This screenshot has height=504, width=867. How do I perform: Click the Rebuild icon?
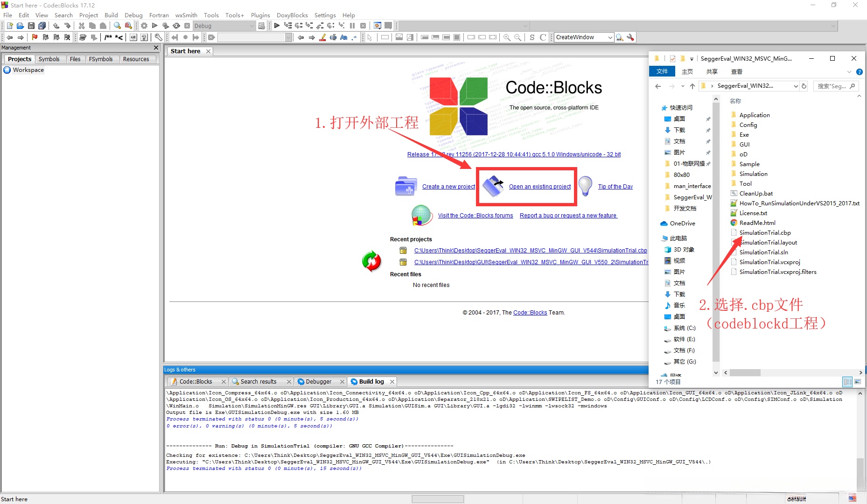pyautogui.click(x=176, y=26)
